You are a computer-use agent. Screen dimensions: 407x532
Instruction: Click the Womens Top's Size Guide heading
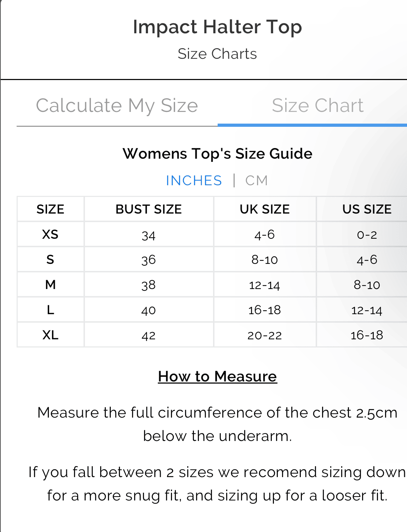(x=217, y=154)
